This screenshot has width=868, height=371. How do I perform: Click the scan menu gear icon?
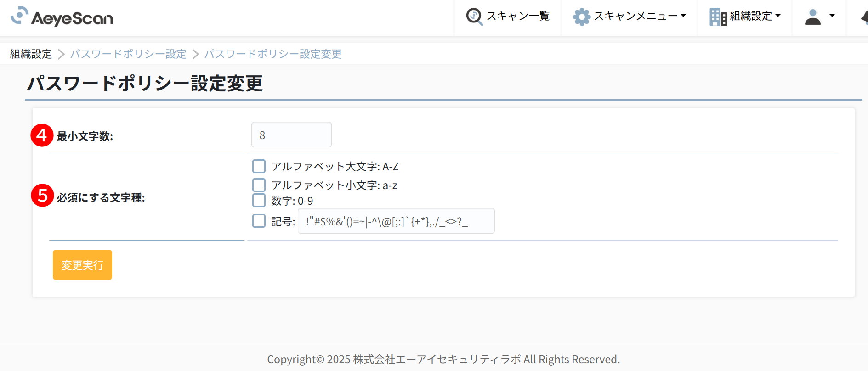coord(582,17)
